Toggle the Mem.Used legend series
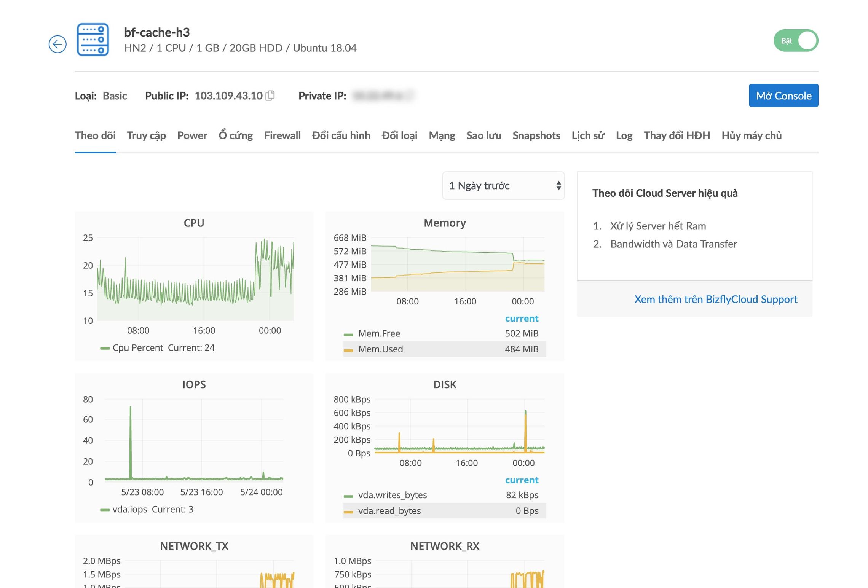The width and height of the screenshot is (868, 588). [x=381, y=349]
